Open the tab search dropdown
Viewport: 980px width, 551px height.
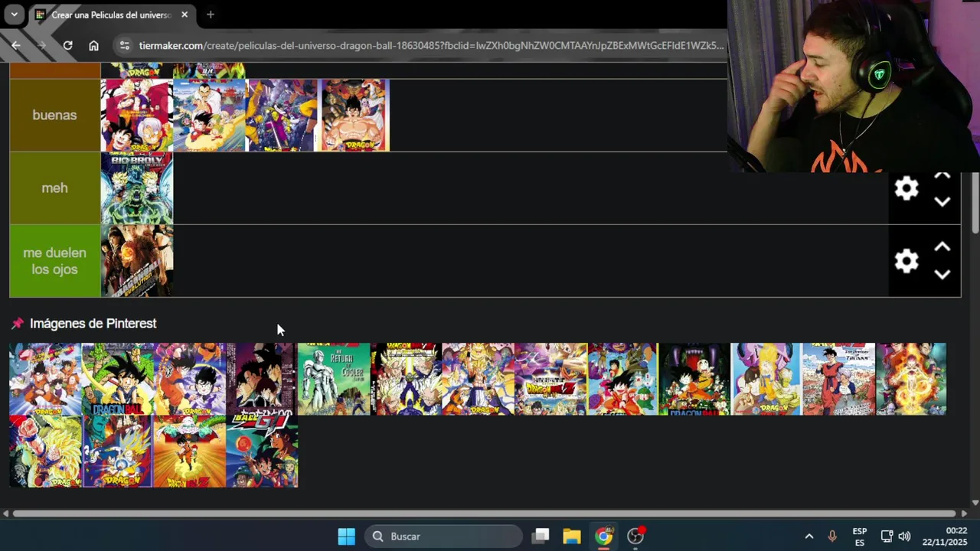pyautogui.click(x=14, y=15)
